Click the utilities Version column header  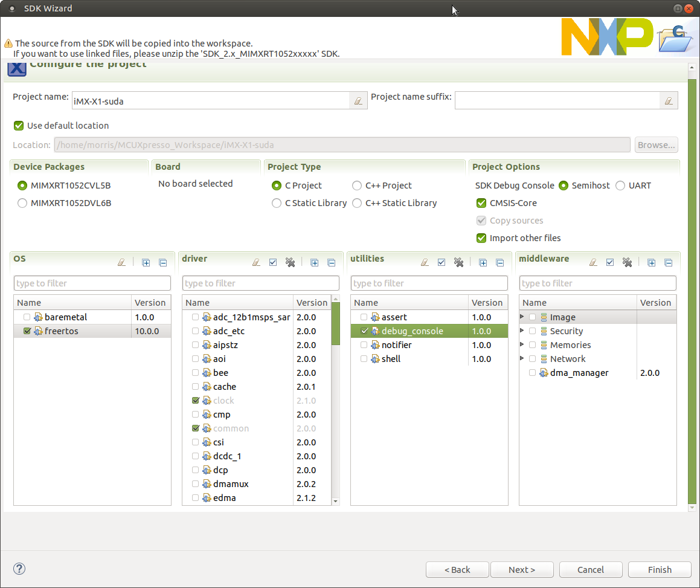point(487,303)
